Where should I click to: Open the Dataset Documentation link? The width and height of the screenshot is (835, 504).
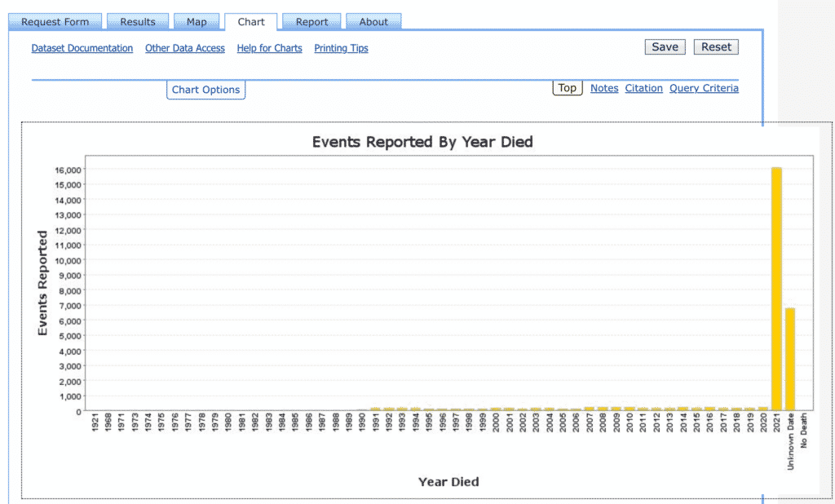click(x=82, y=48)
